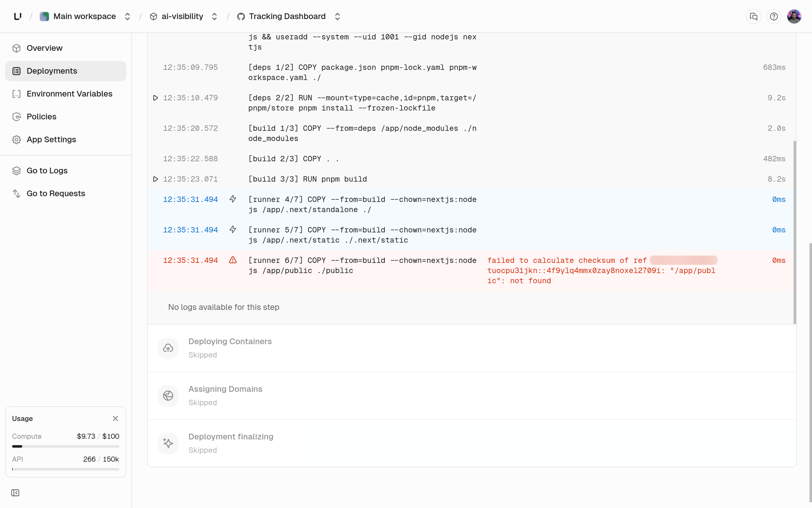The height and width of the screenshot is (508, 812).
Task: Expand the deps 2/2 pnpm install step
Action: [155, 98]
